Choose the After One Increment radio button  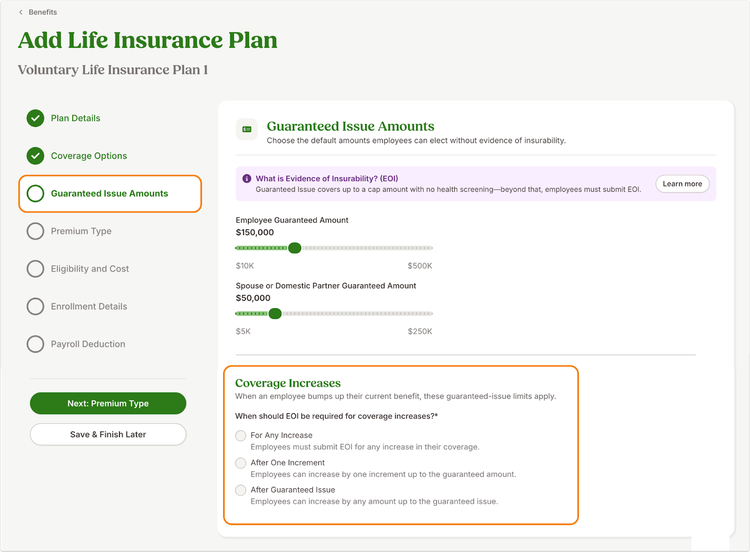click(x=241, y=463)
